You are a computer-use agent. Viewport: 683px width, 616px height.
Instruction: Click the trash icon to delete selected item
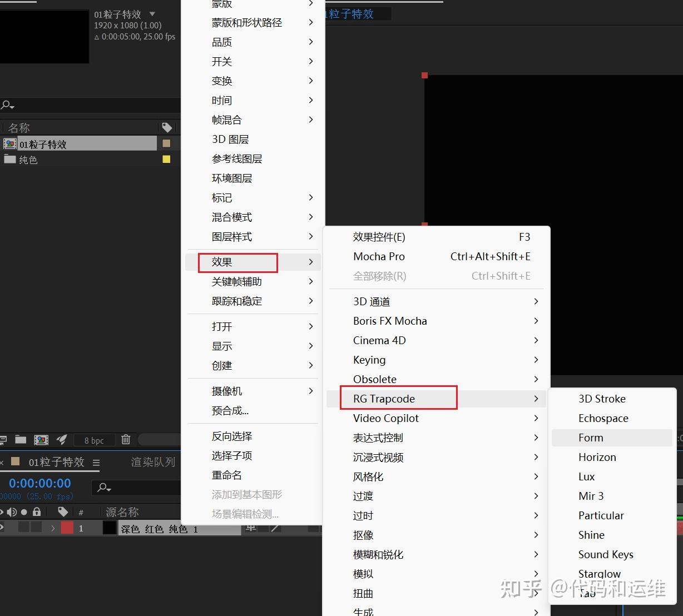pos(126,440)
